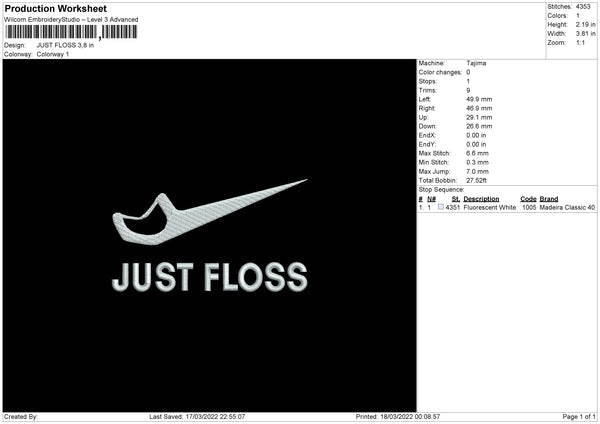Click the Description column header
The width and height of the screenshot is (600, 424).
point(481,199)
